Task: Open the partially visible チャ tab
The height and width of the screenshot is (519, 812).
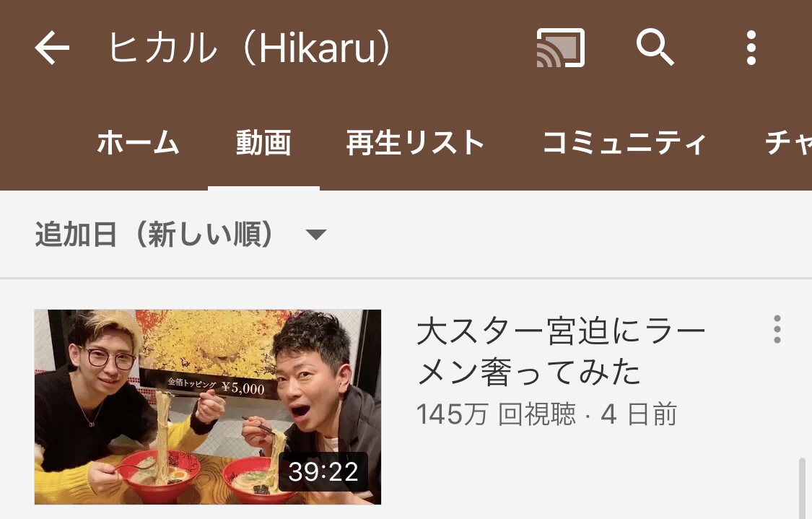Action: 788,142
